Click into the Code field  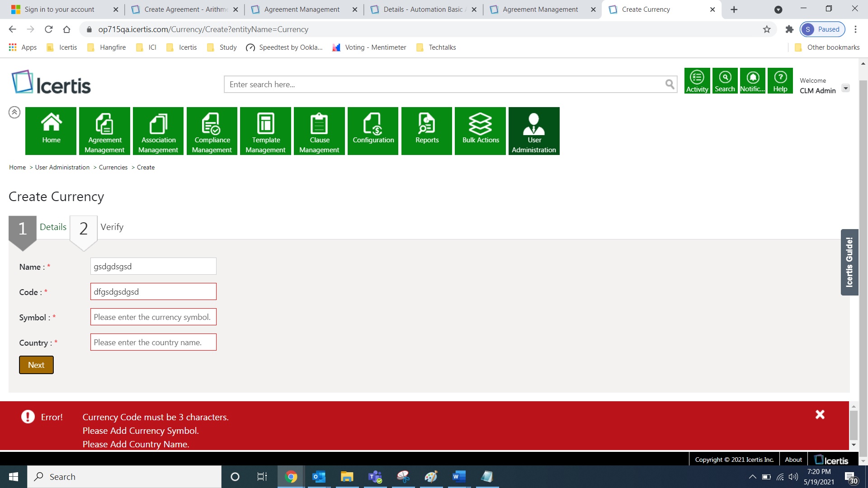click(x=153, y=292)
